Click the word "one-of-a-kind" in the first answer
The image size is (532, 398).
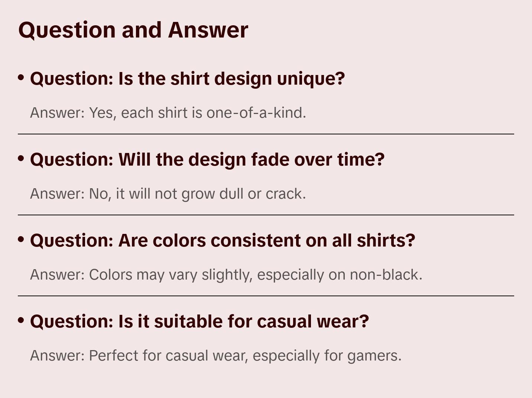tap(256, 113)
